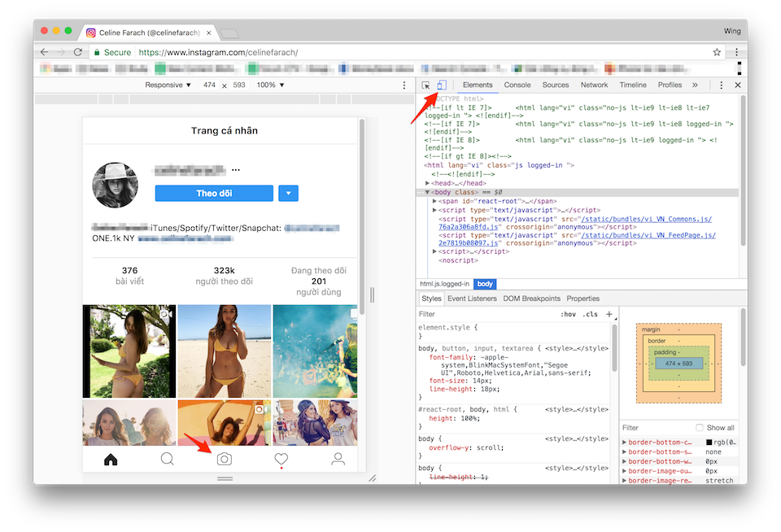Viewport: 781px width, 532px height.
Task: Open the 100% zoom dropdown
Action: 270,85
